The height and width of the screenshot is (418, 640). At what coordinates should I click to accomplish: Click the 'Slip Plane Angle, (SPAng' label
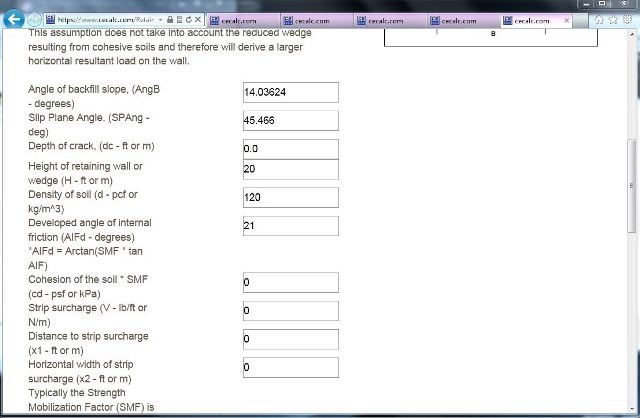point(89,118)
